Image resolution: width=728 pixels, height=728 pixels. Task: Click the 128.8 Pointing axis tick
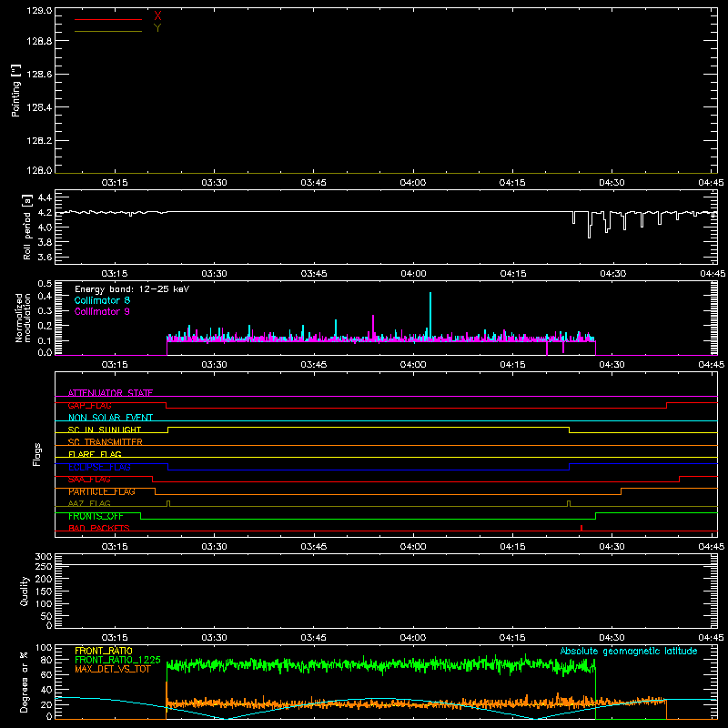pos(39,41)
